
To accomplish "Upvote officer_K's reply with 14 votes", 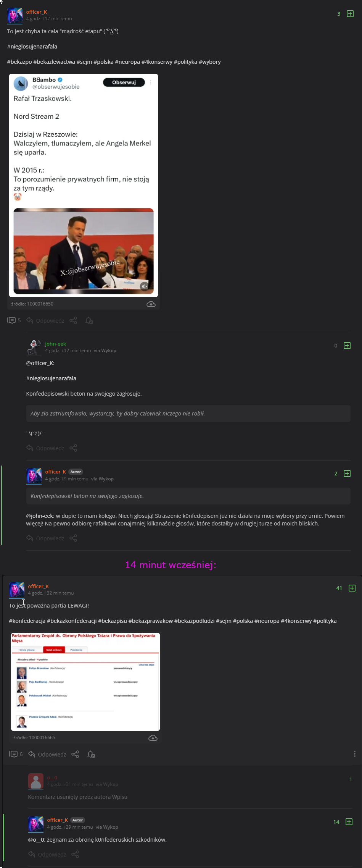I will 349,822.
